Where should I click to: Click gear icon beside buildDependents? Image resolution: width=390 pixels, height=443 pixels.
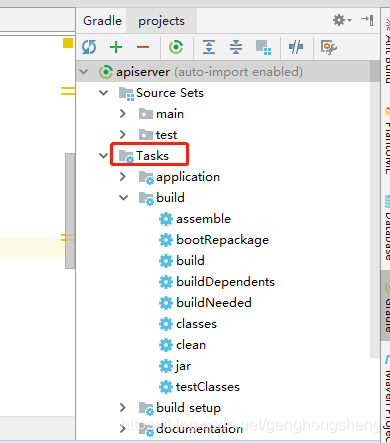pos(166,282)
